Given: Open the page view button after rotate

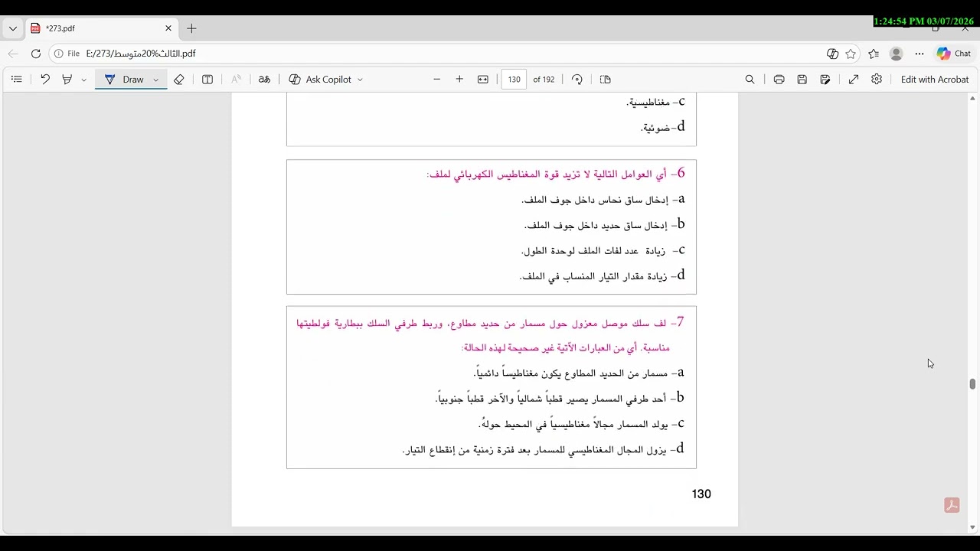Looking at the screenshot, I should [606, 80].
